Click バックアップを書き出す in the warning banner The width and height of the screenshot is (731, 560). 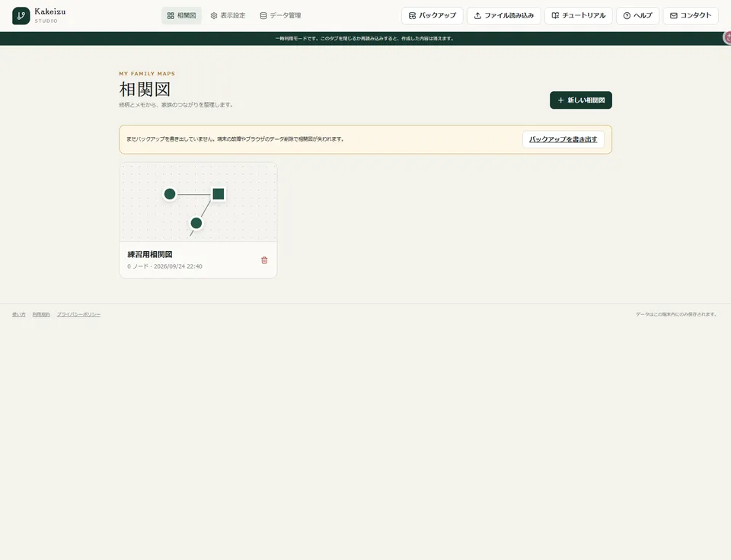pyautogui.click(x=563, y=139)
